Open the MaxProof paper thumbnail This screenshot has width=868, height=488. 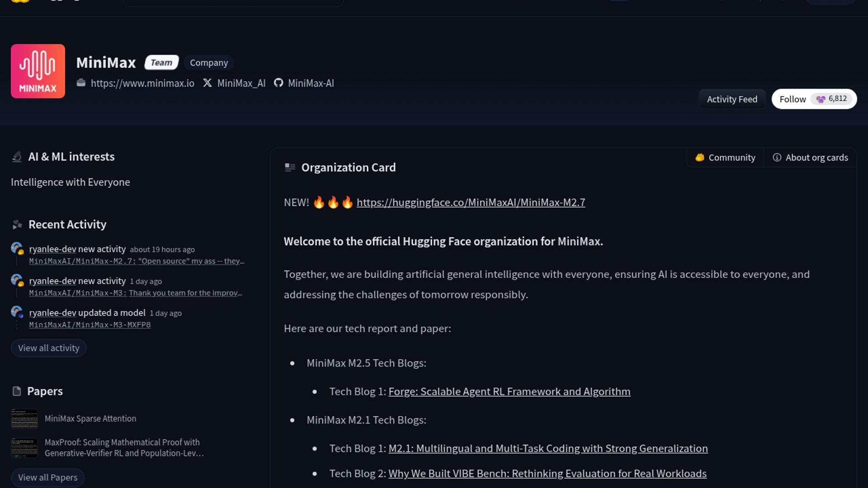24,448
